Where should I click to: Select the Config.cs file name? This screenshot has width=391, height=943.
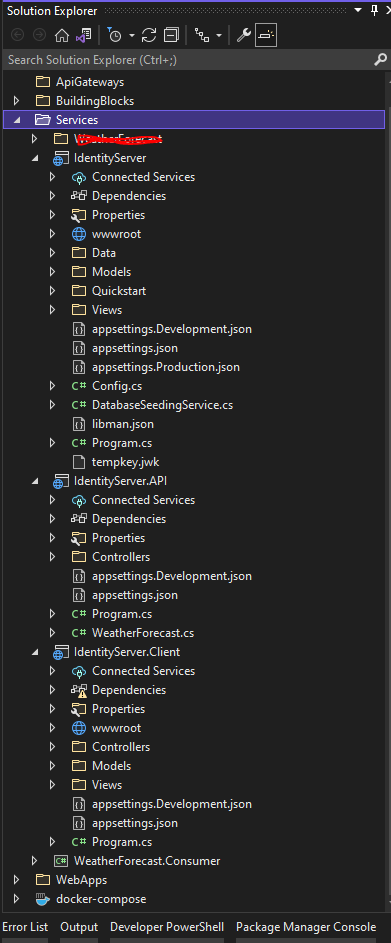tap(117, 386)
